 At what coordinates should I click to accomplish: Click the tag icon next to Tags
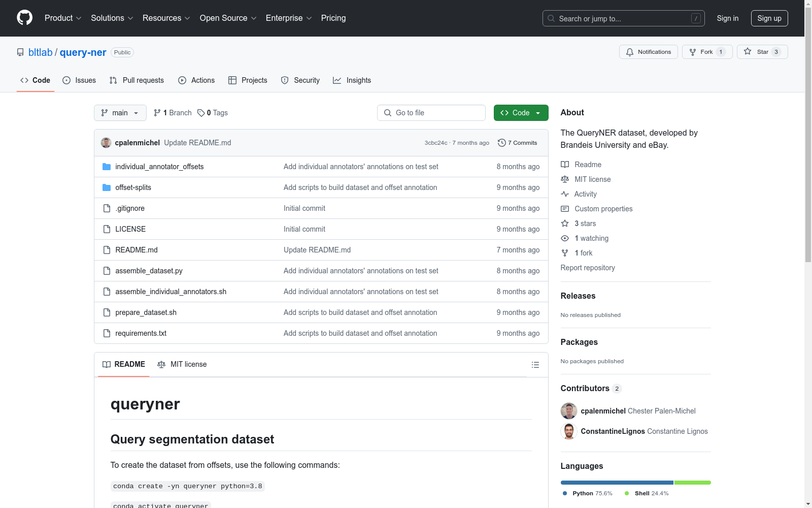click(201, 113)
